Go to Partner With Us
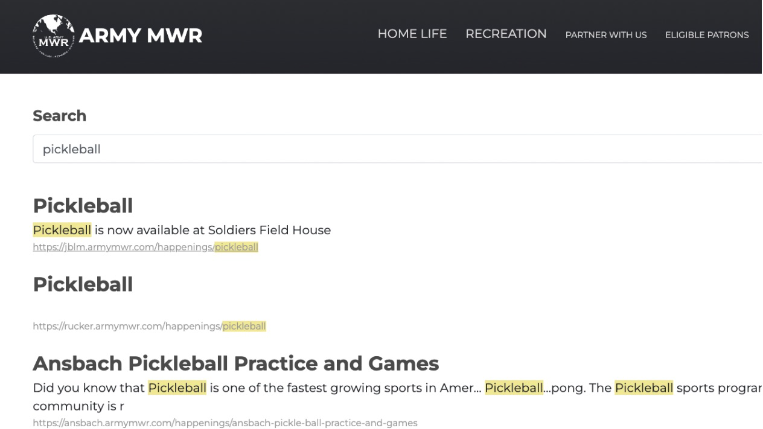The height and width of the screenshot is (429, 763). (606, 35)
